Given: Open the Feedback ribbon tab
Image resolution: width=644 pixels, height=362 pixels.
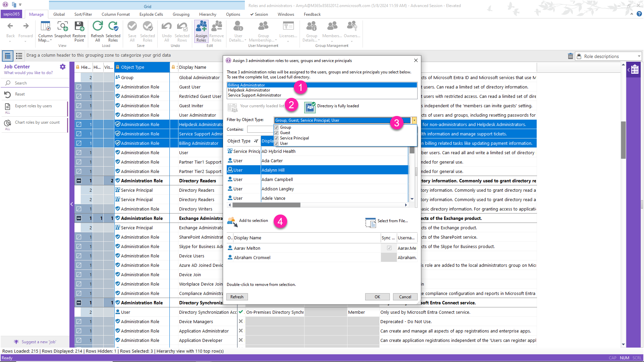Looking at the screenshot, I should [x=312, y=14].
